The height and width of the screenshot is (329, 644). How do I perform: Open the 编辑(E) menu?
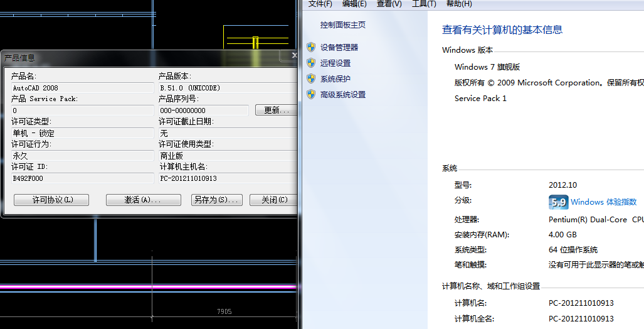click(x=354, y=4)
